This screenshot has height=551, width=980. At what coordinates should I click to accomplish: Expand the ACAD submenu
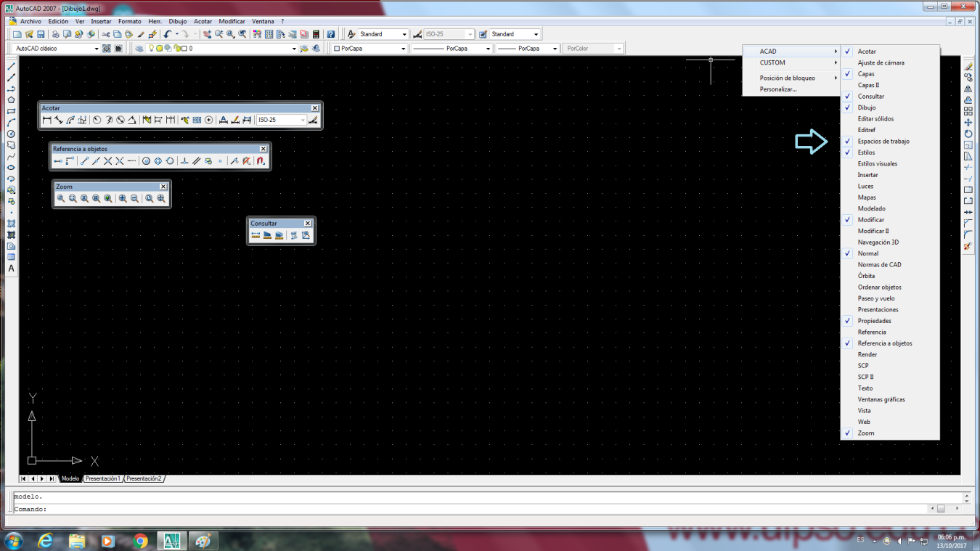point(791,51)
